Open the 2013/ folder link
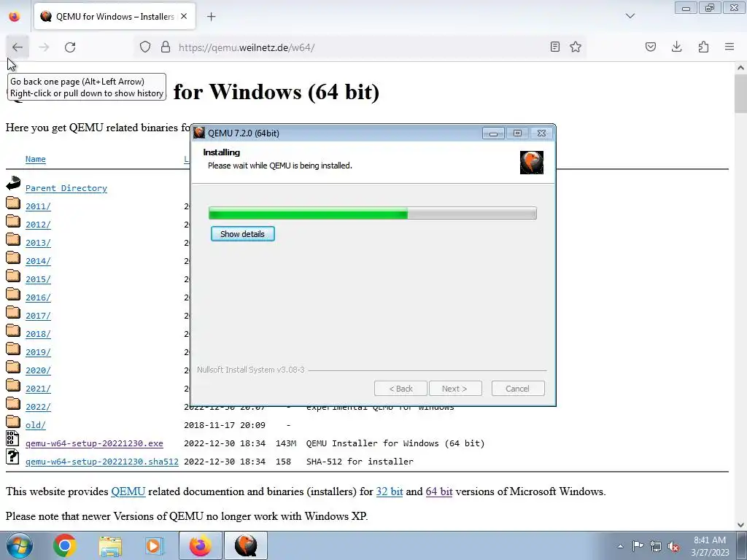 pyautogui.click(x=38, y=243)
